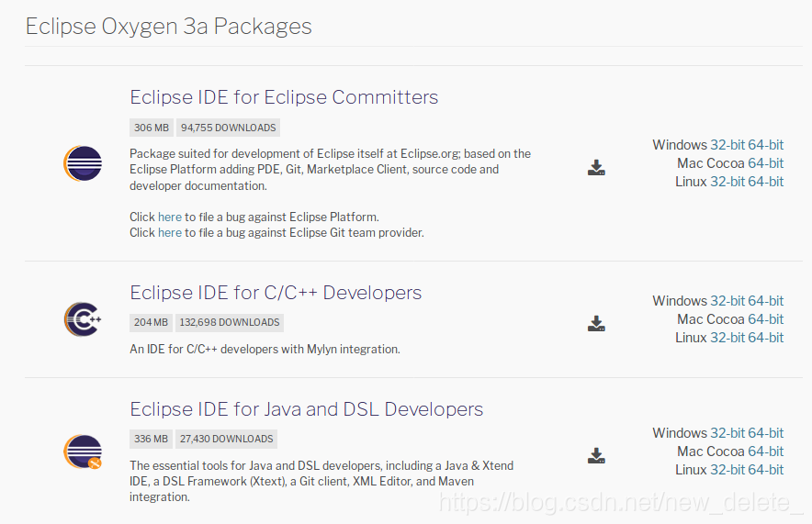
Task: Click 'here' link to file Eclipse Git bug
Action: (170, 233)
